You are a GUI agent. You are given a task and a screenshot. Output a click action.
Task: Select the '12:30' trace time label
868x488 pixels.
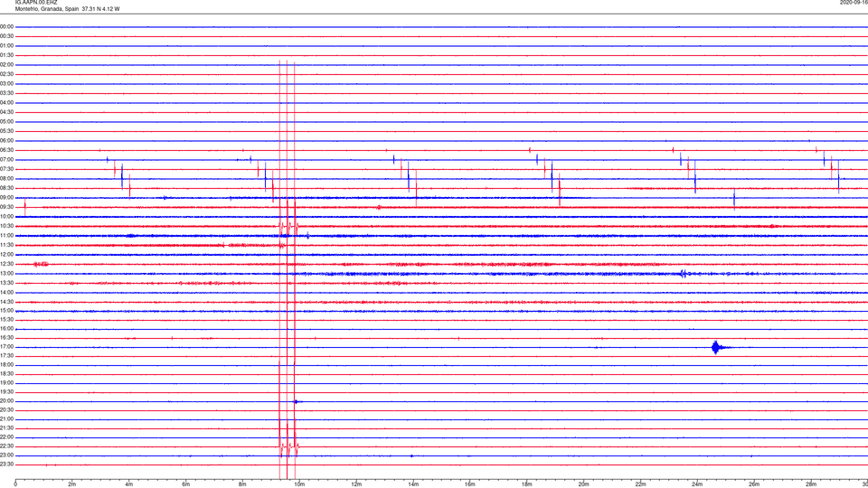[6, 264]
